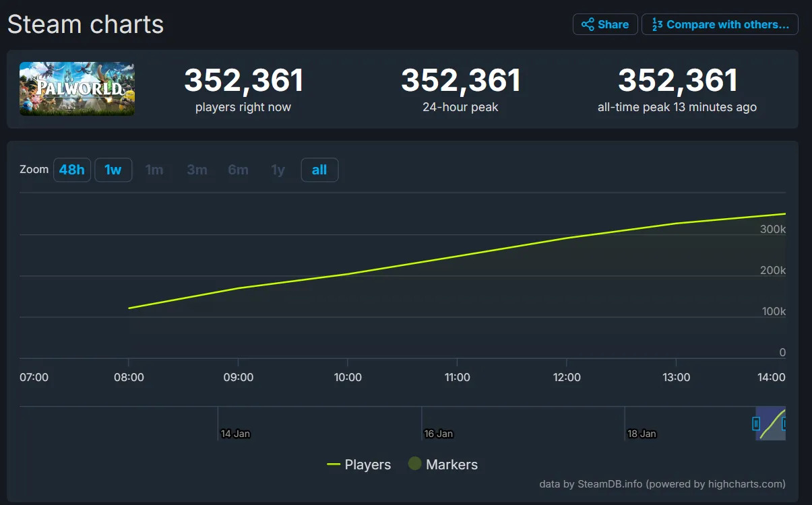Viewport: 812px width, 505px height.
Task: Toggle the Players series in legend
Action: (358, 465)
